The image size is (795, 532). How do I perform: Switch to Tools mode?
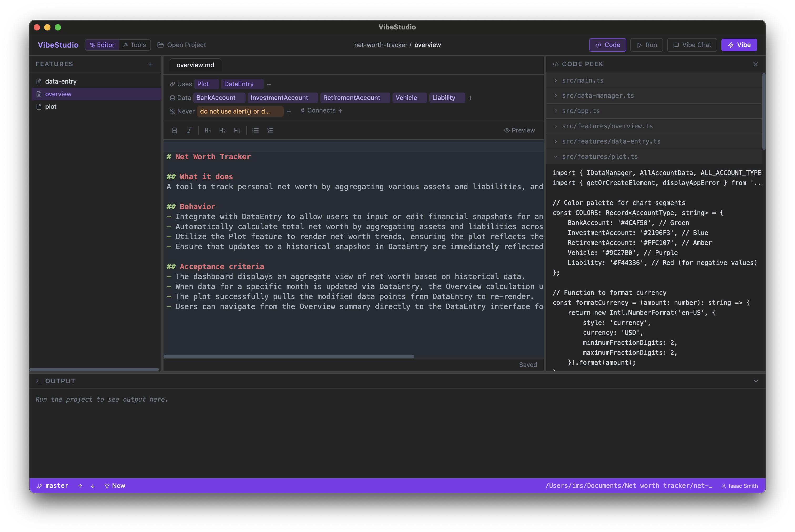[135, 45]
